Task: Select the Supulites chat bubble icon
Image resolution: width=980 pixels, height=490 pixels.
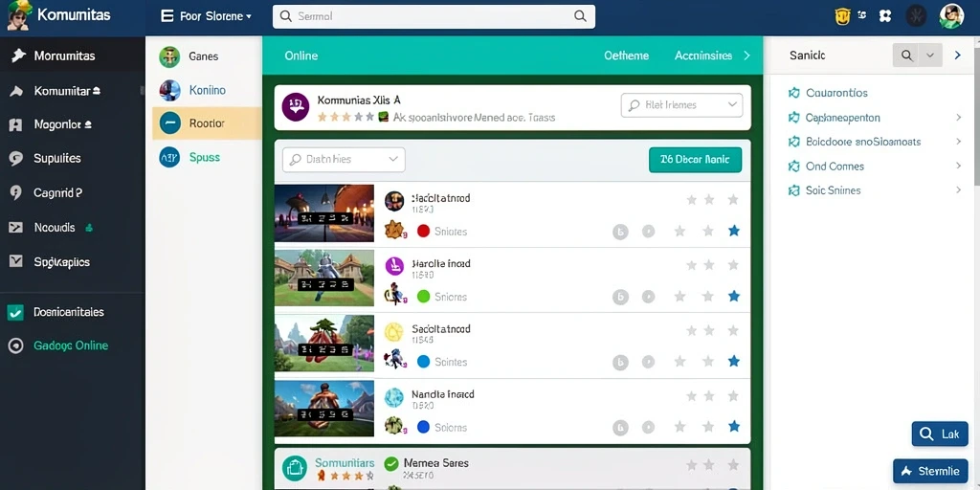Action: click(x=16, y=159)
